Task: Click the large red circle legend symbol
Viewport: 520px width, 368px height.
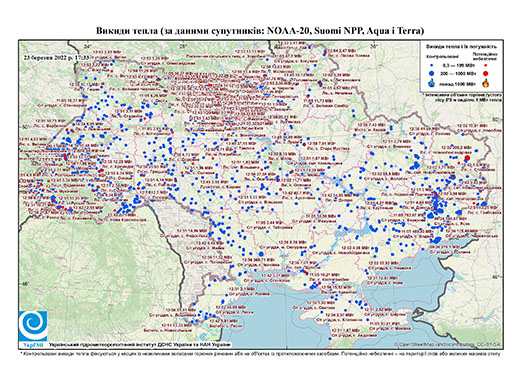Action: 486,73
